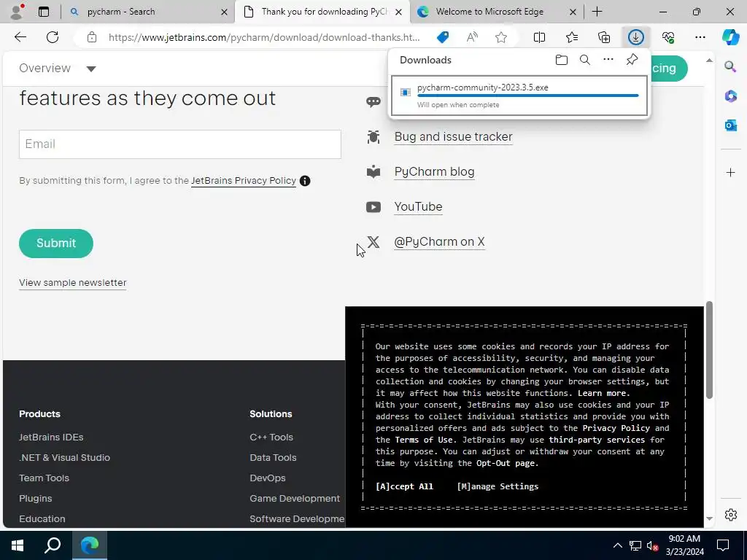747x560 pixels.
Task: Expand the Overview dropdown arrow
Action: (91, 69)
